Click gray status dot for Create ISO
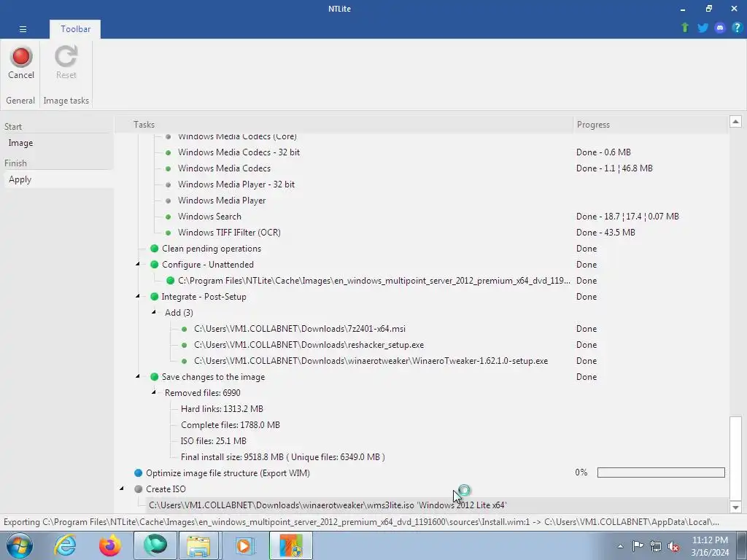The width and height of the screenshot is (747, 560). point(138,489)
